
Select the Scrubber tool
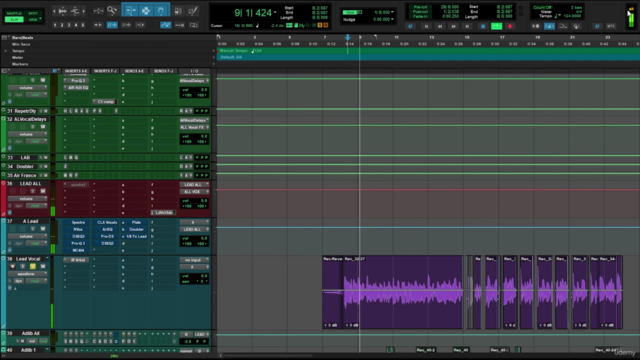point(178,11)
